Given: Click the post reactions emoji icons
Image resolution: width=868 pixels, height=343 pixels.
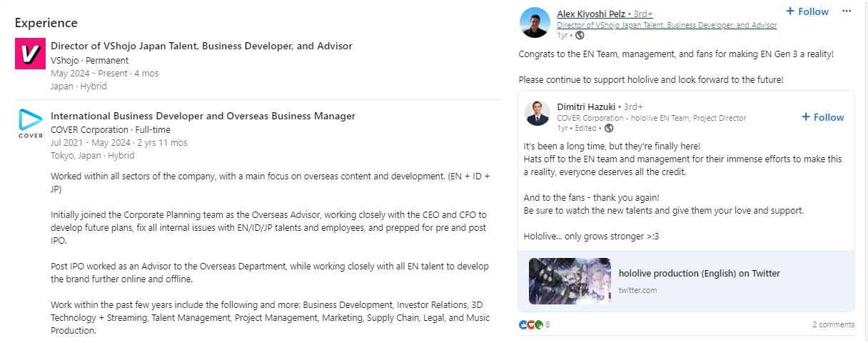Looking at the screenshot, I should pos(532,324).
